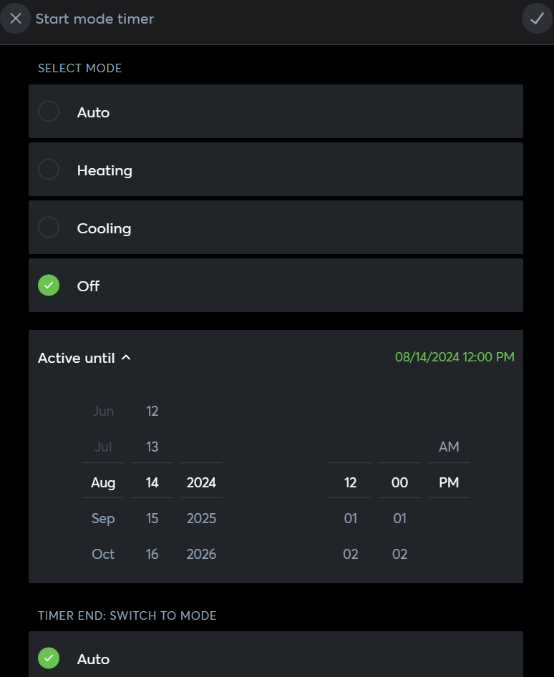Viewport: 554px width, 677px height.
Task: Select the Heating mode option
Action: pyautogui.click(x=275, y=170)
